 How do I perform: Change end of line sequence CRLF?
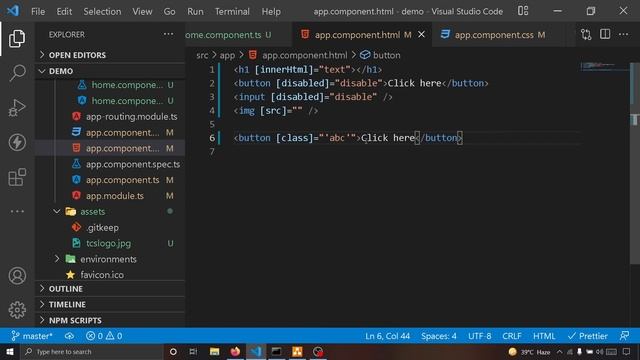[x=512, y=336]
